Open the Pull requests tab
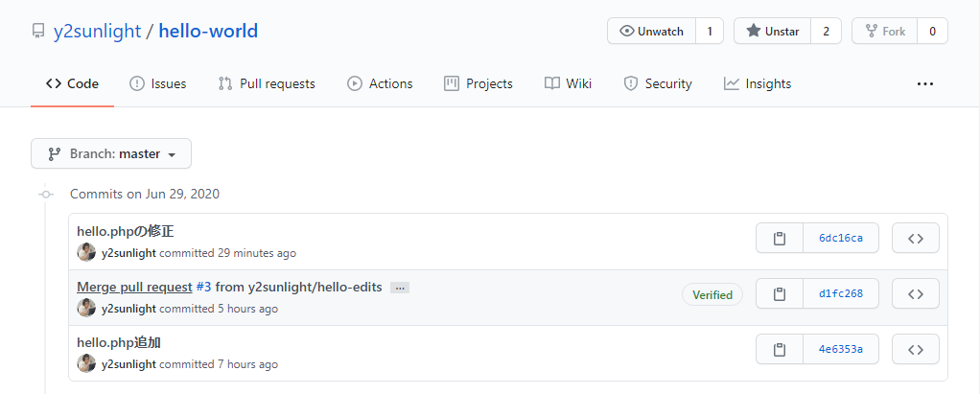 [267, 84]
